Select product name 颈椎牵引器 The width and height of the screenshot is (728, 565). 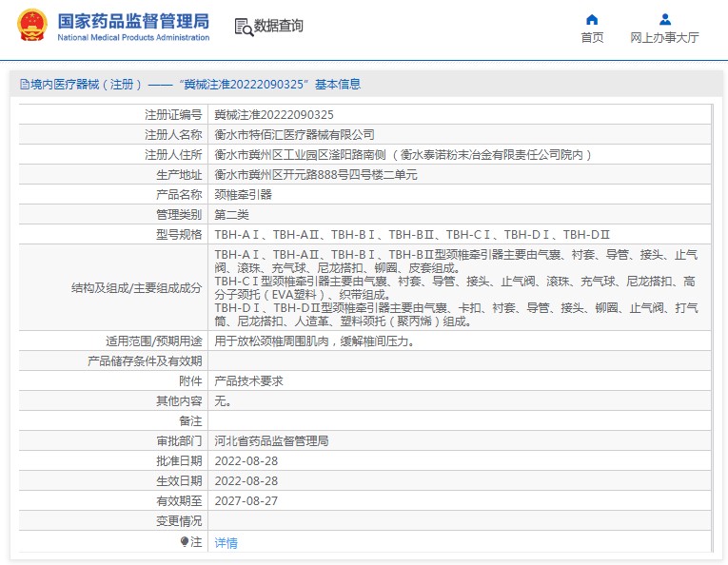coord(243,194)
